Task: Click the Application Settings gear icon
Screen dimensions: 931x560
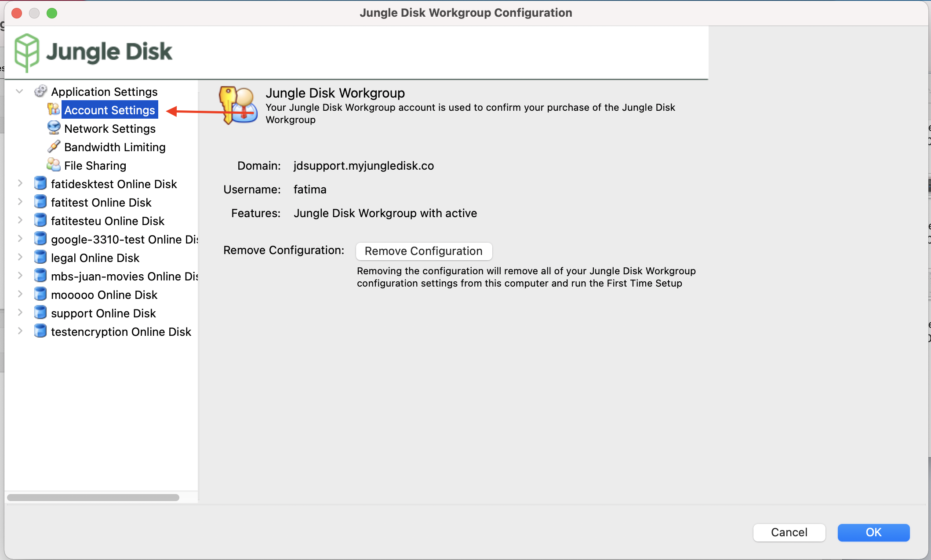Action: [x=40, y=91]
